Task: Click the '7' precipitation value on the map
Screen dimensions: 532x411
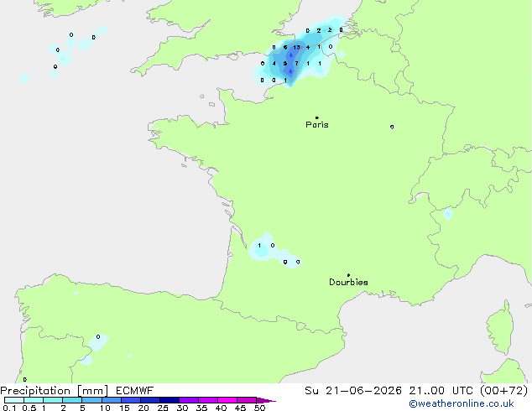Action: [x=296, y=64]
